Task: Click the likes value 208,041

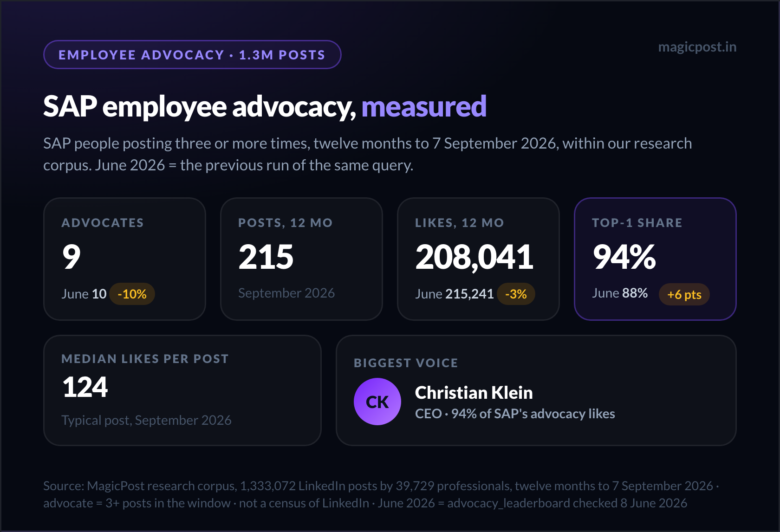Action: coord(474,257)
